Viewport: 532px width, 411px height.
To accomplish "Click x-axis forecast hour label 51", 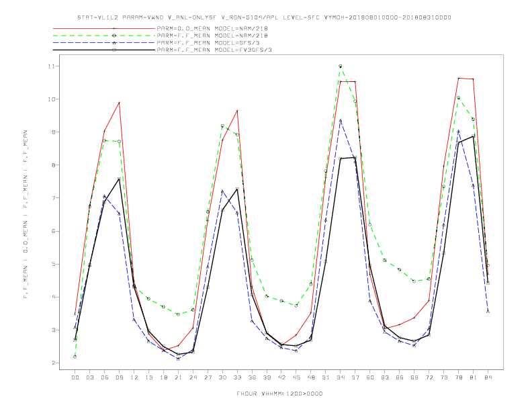I will coord(326,377).
